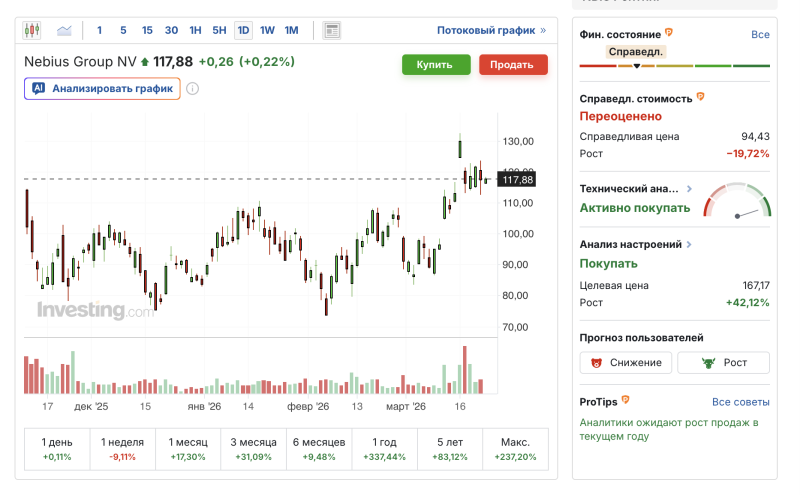The width and height of the screenshot is (800, 495).
Task: Click the Потоковый график double chevron
Action: click(543, 31)
